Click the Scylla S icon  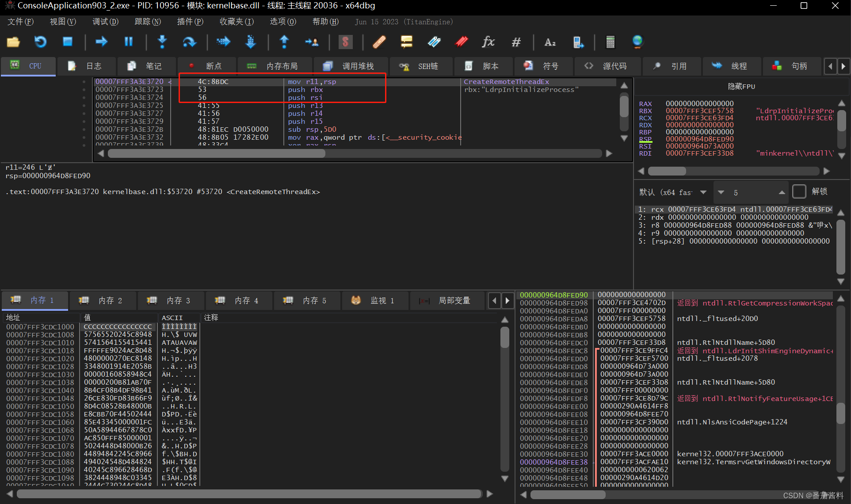(345, 42)
